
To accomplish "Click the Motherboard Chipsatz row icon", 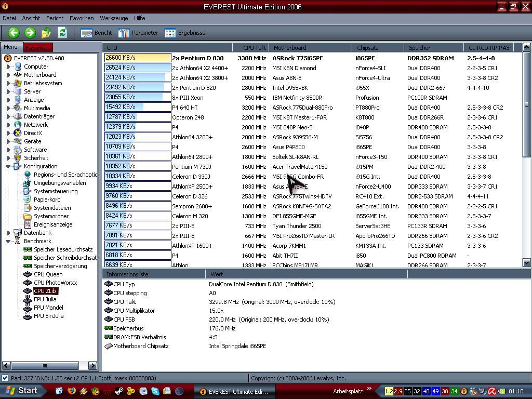I will [109, 346].
